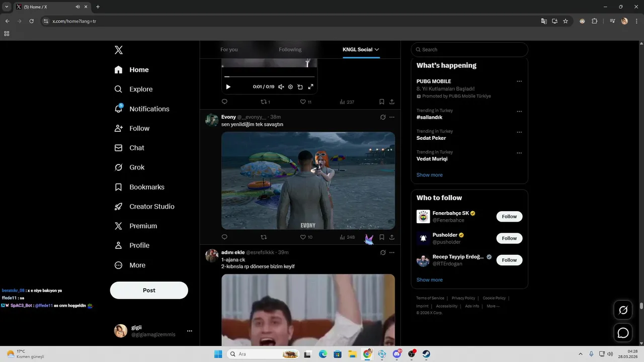Open Windows Start menu
Image resolution: width=644 pixels, height=362 pixels.
pos(218,354)
